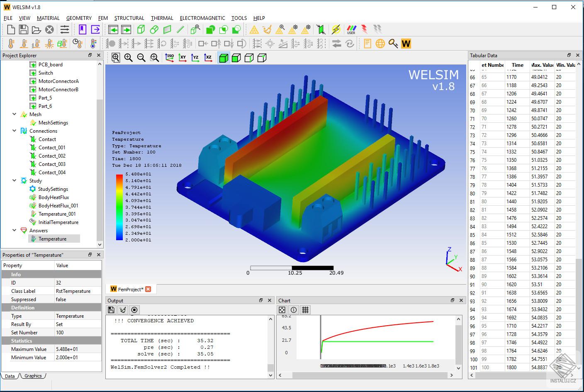Click the create box geometry icon
Viewport: 584px width, 392px height.
(141, 29)
